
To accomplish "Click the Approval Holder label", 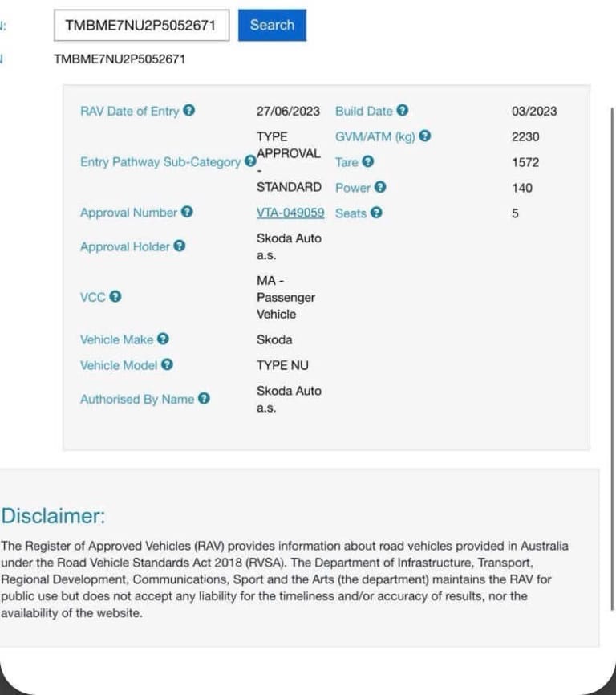I will click(x=125, y=246).
